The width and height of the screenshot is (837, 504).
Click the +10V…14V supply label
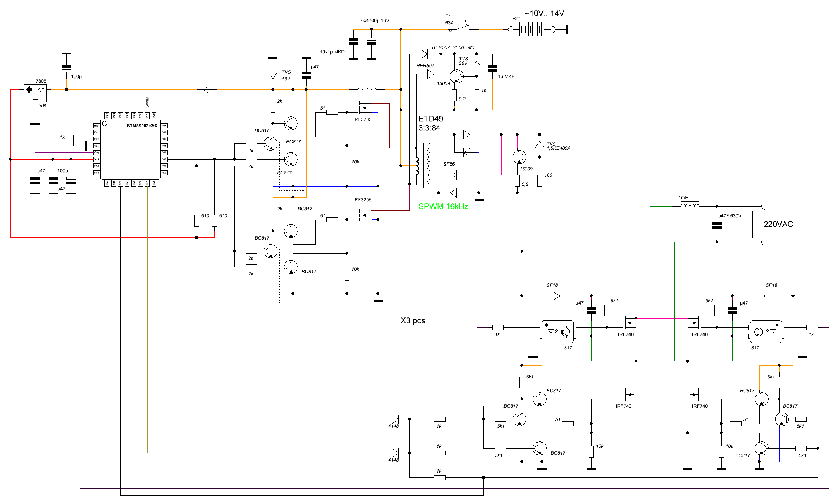pyautogui.click(x=544, y=13)
